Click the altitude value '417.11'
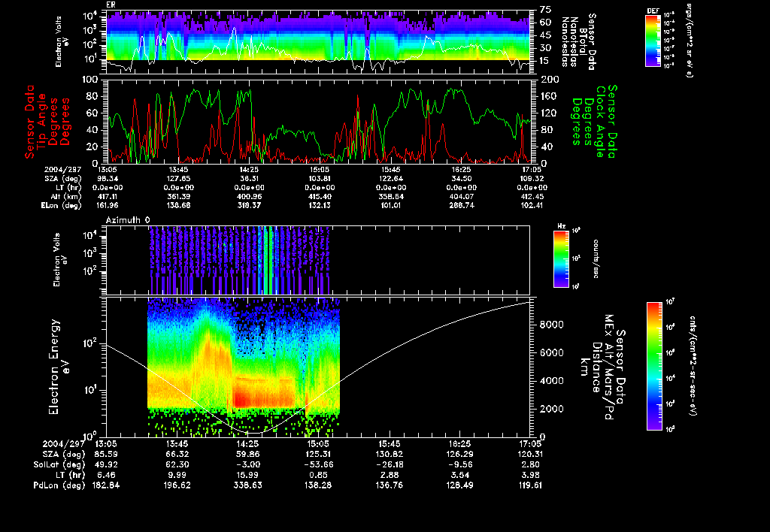 click(x=108, y=197)
